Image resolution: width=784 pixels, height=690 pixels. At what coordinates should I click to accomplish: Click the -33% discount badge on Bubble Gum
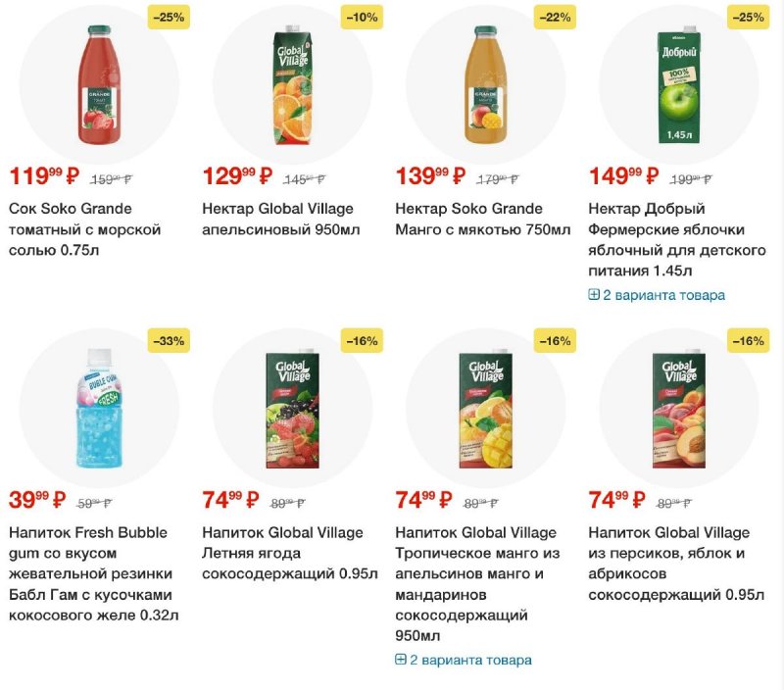point(169,341)
